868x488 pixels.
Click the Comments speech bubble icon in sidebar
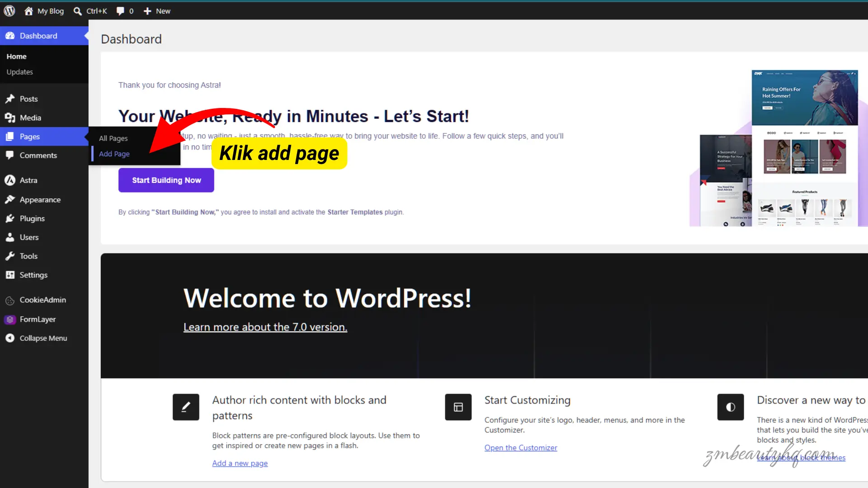click(x=10, y=155)
